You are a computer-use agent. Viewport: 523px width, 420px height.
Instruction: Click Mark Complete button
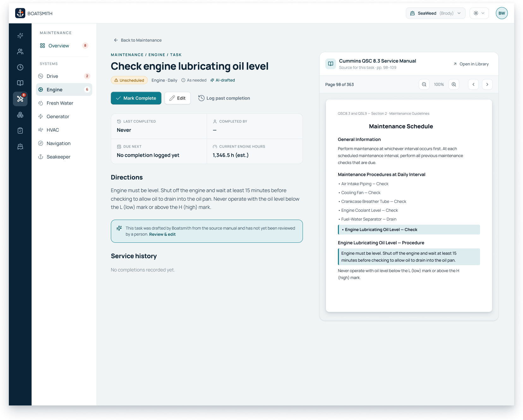coord(136,98)
